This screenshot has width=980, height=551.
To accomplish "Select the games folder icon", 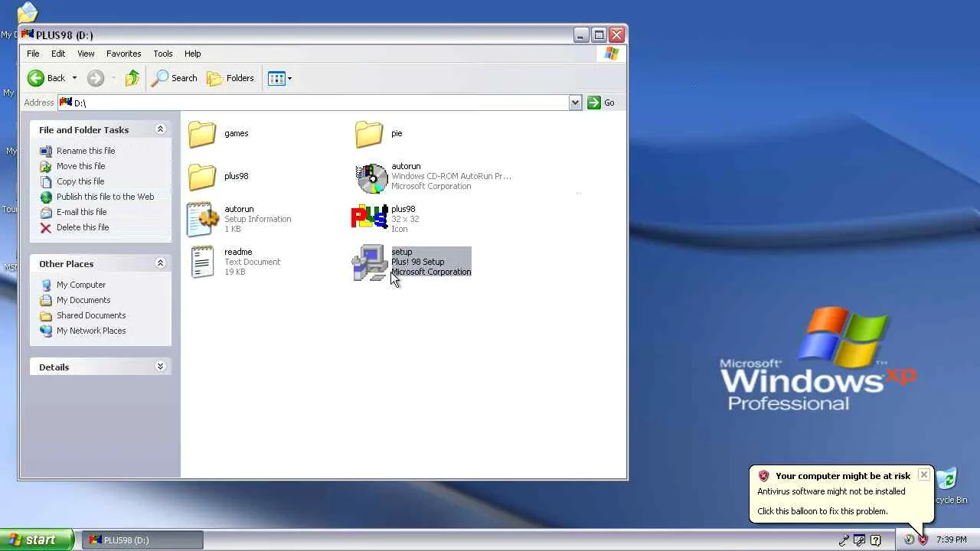I will (x=202, y=134).
